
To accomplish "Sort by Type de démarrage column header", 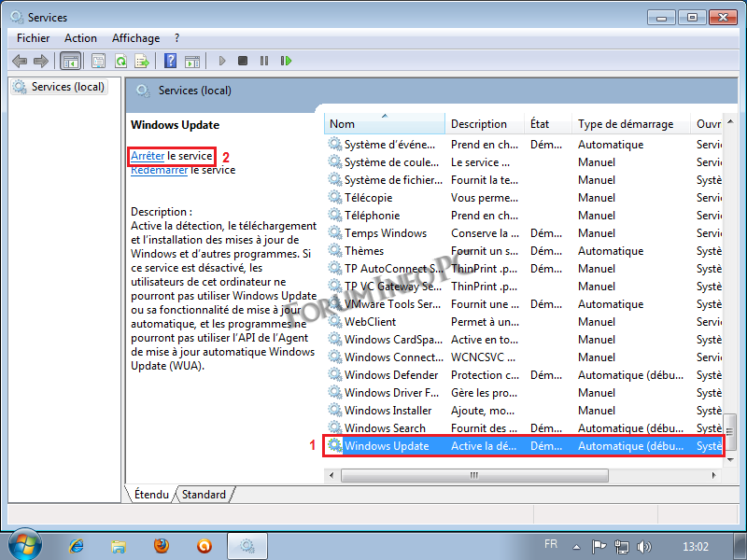I will [x=631, y=124].
